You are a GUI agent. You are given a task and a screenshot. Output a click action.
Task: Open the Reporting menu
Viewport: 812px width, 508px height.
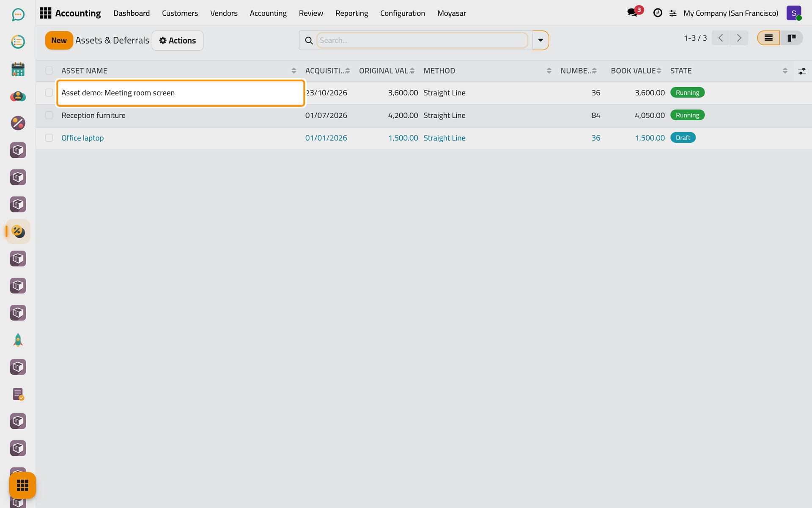coord(351,13)
